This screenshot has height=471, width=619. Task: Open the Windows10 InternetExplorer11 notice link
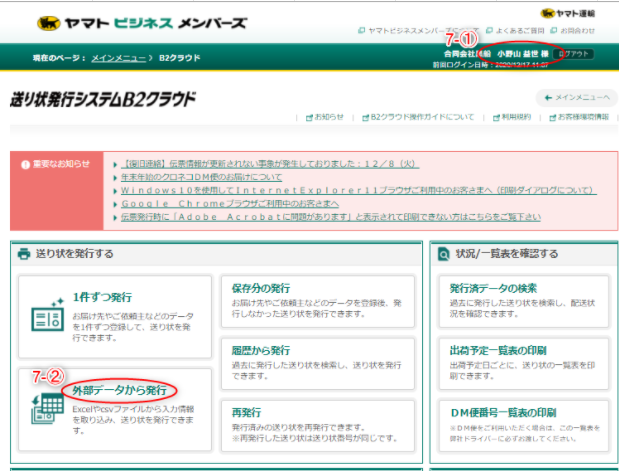pos(359,190)
